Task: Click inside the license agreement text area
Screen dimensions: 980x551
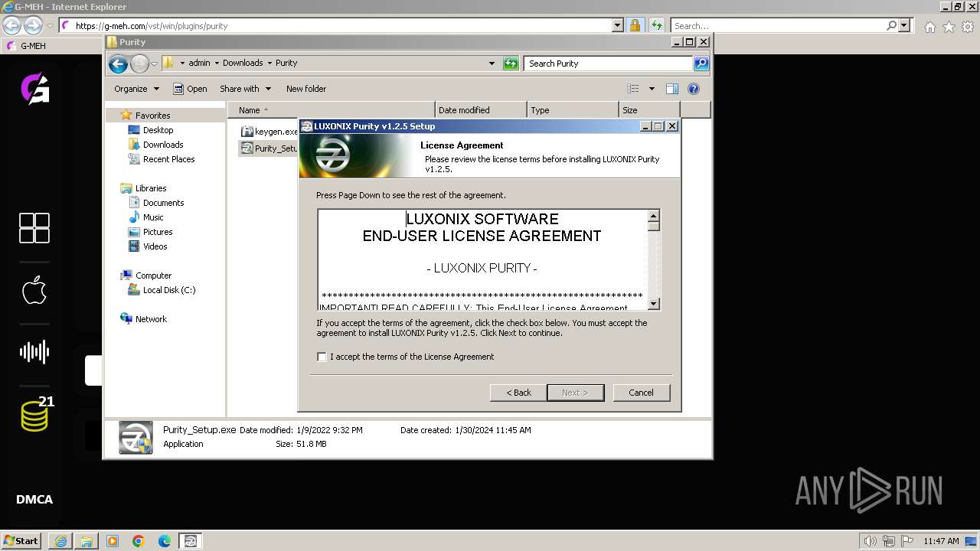Action: [x=482, y=260]
